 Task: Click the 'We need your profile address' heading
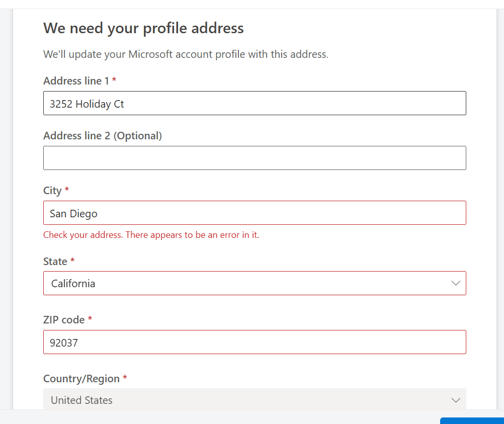point(143,28)
